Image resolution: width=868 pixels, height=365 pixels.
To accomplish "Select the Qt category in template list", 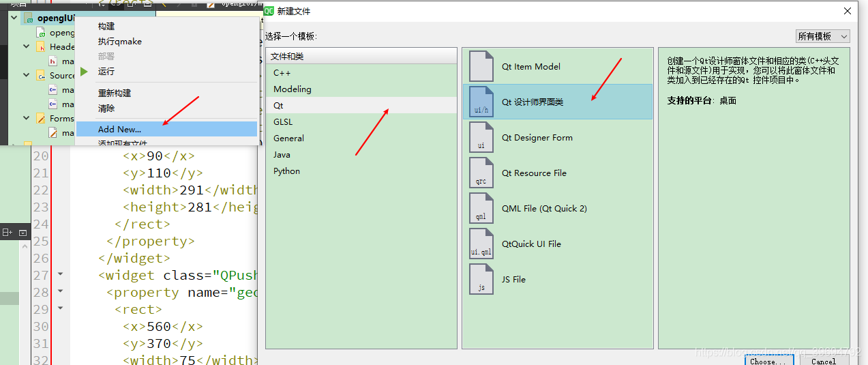I will coord(361,105).
